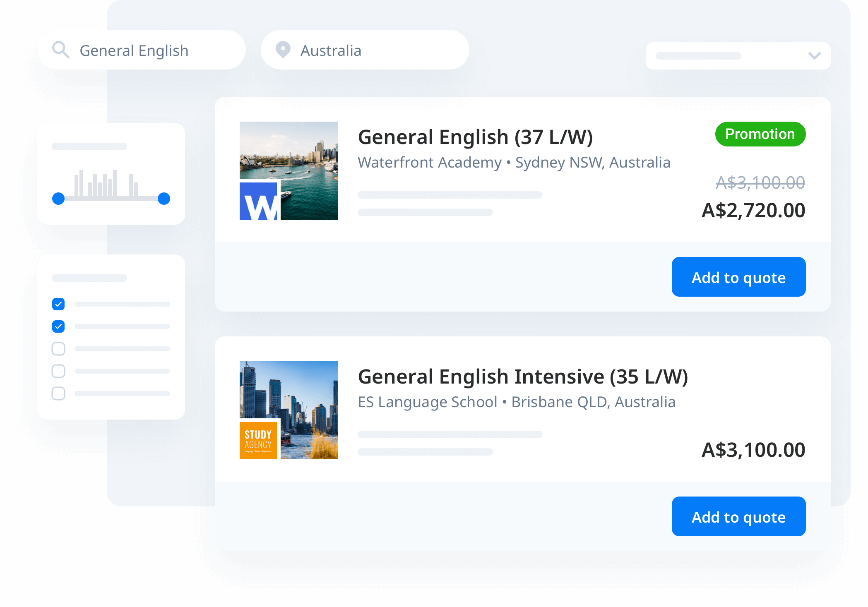Viewport: 868px width, 607px height.
Task: Add General English Intensive to quote
Action: click(x=738, y=516)
